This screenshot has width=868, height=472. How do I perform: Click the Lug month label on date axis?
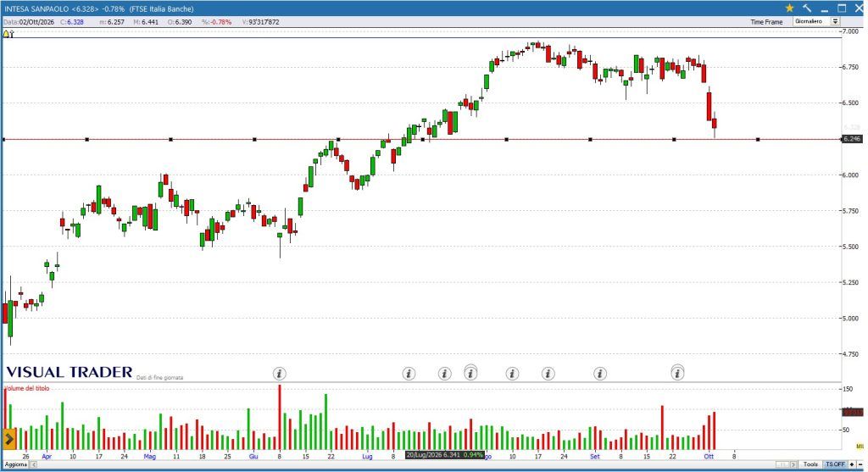pos(367,457)
